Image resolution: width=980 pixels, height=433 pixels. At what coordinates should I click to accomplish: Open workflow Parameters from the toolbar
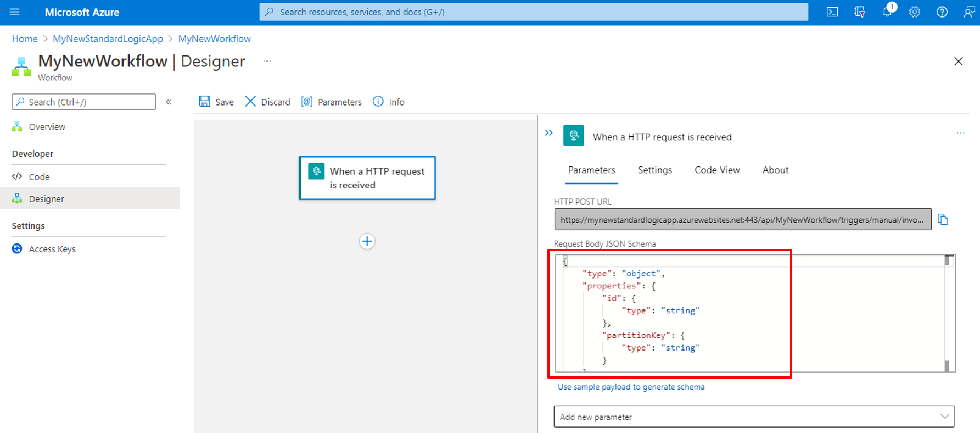[x=331, y=102]
